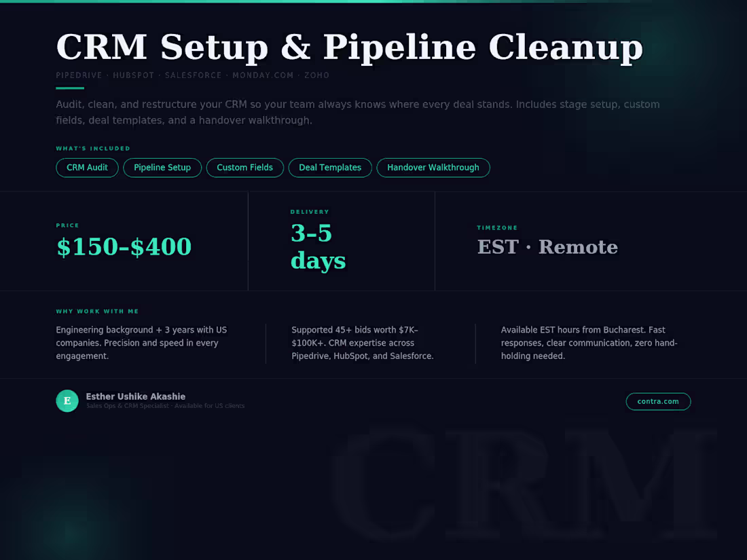
Task: Select the PIPEDRIVE tag in the subtitle
Action: [79, 75]
